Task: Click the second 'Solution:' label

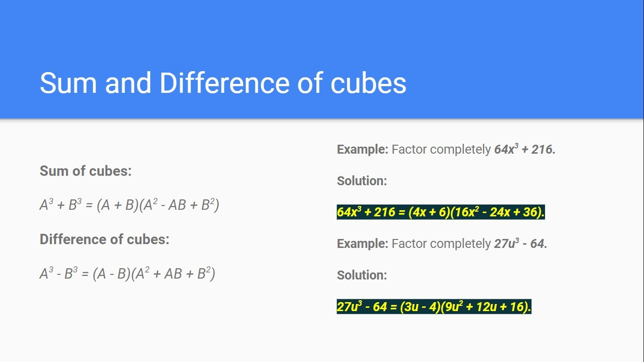Action: [x=362, y=275]
